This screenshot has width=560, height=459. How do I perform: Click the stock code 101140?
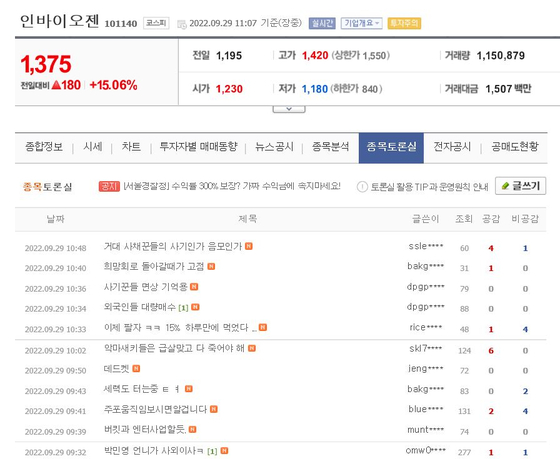(x=121, y=24)
